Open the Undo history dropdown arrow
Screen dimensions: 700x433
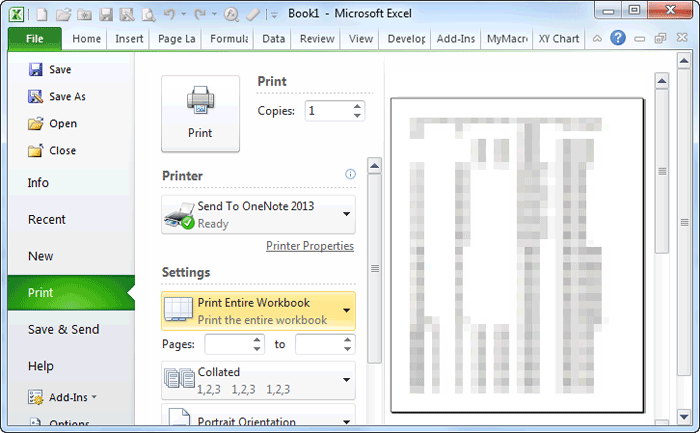click(x=183, y=14)
